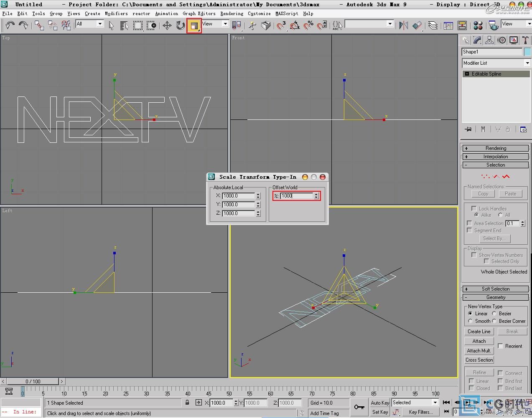Viewport: 532px width, 418px height.
Task: Select the Bezier vertex type radio
Action: pyautogui.click(x=494, y=313)
